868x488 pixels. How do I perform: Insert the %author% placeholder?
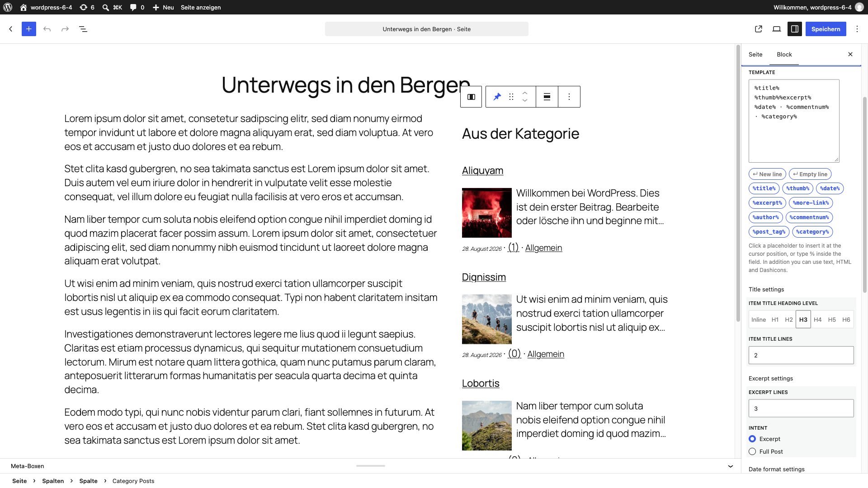point(766,217)
